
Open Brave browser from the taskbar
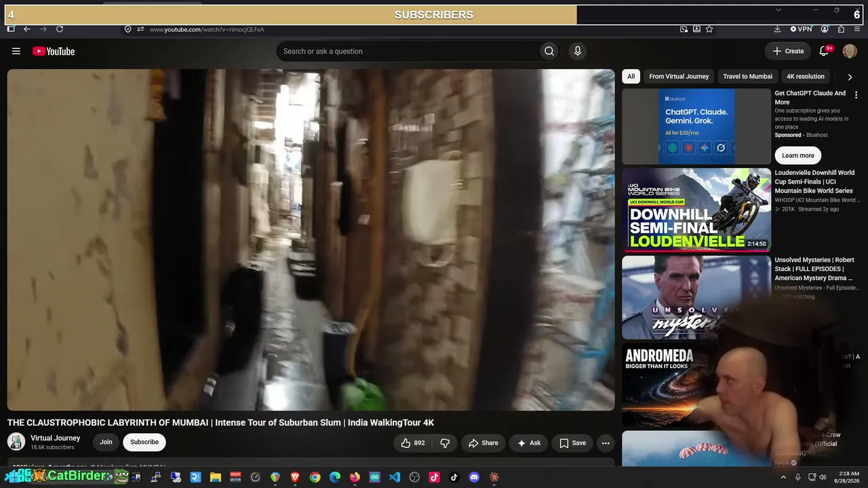pyautogui.click(x=295, y=477)
